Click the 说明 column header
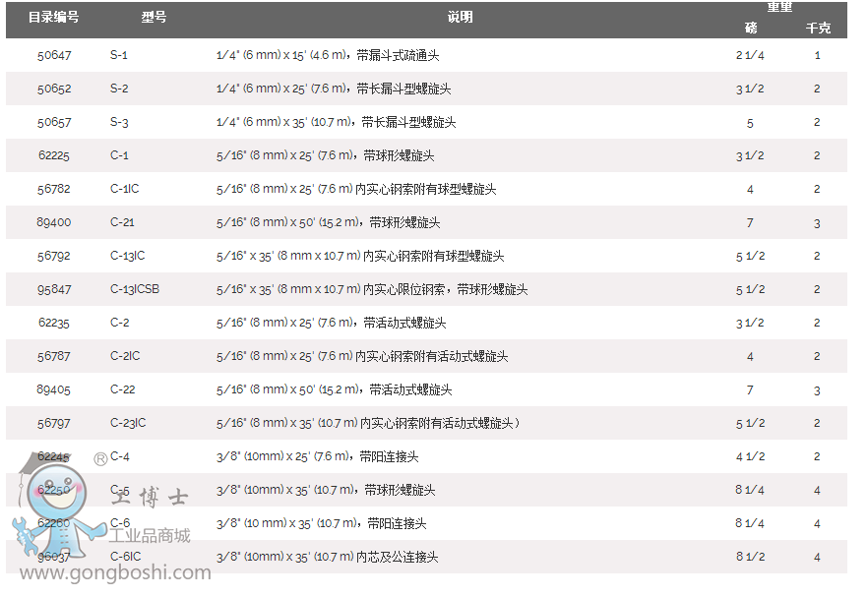This screenshot has width=868, height=597. (x=460, y=18)
